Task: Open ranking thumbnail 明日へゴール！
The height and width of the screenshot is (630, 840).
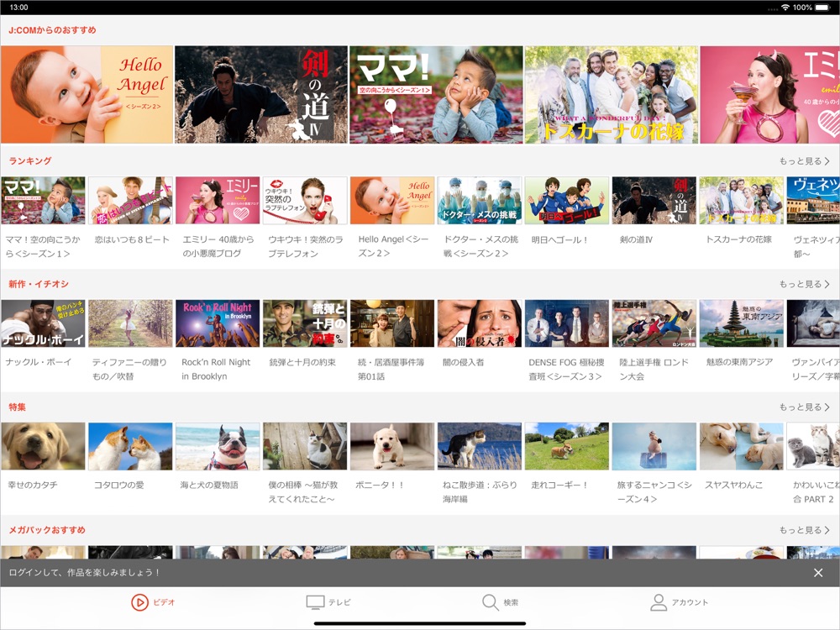Action: point(567,201)
